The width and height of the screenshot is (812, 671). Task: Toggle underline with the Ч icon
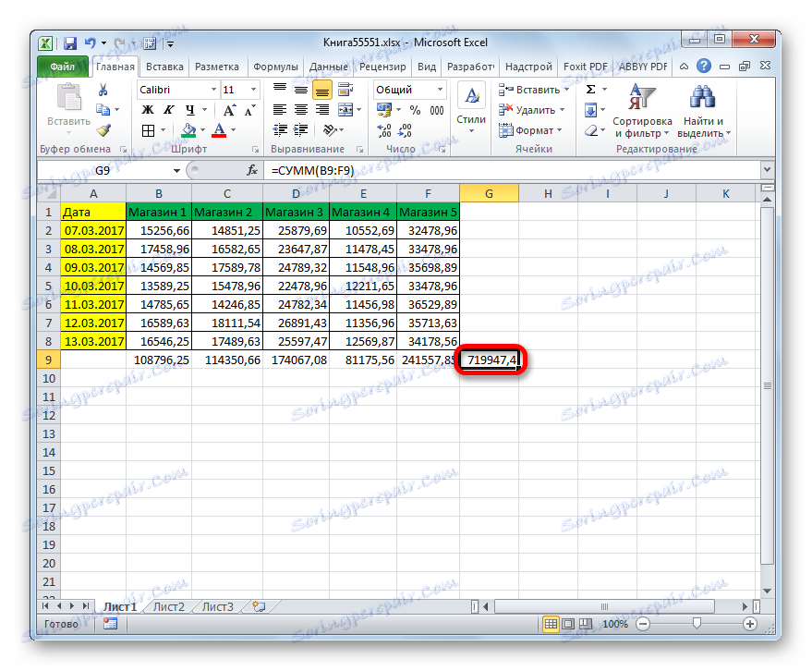[x=191, y=108]
